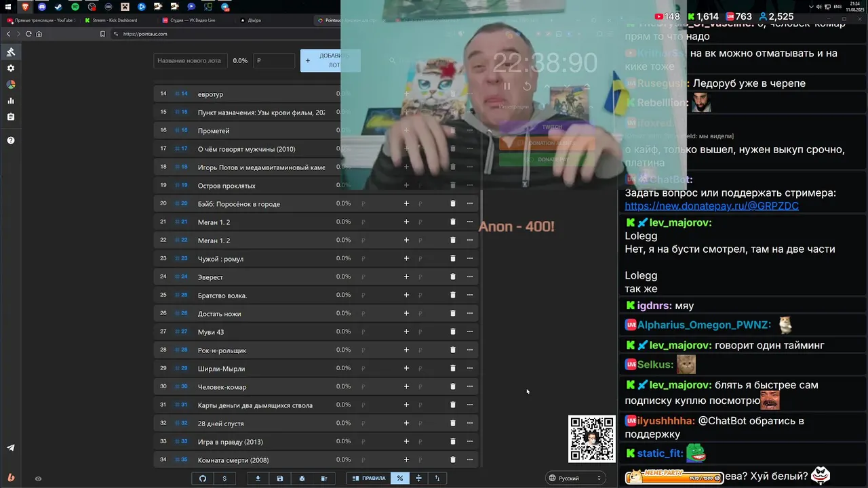868x488 pixels.
Task: Click the QR code image
Action: [591, 439]
